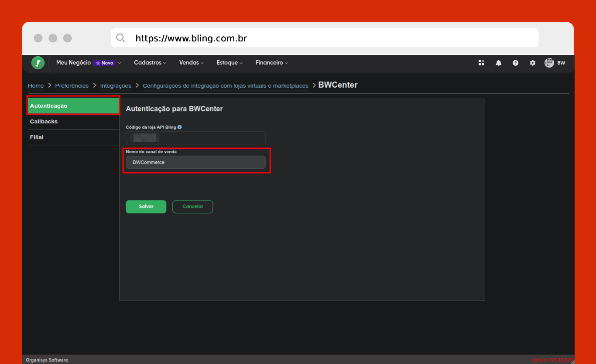
Task: Go to Home breadcrumb link
Action: point(36,86)
